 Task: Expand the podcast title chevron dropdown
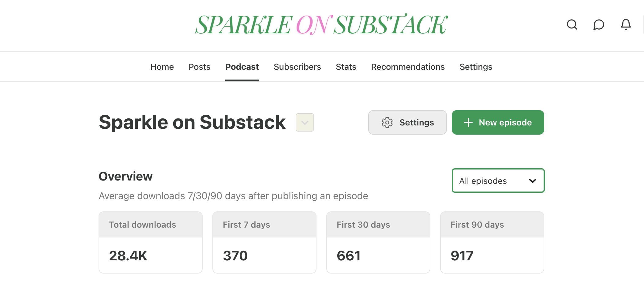point(305,122)
